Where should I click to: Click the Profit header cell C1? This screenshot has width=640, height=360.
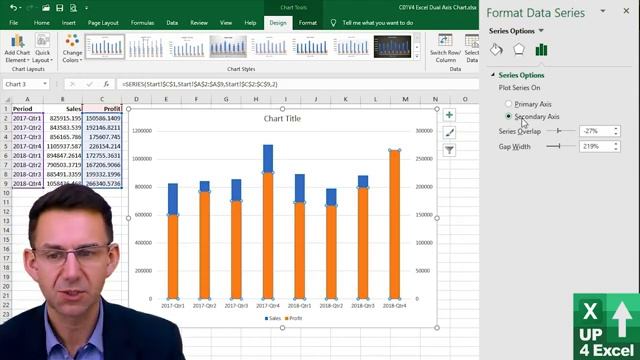point(102,109)
